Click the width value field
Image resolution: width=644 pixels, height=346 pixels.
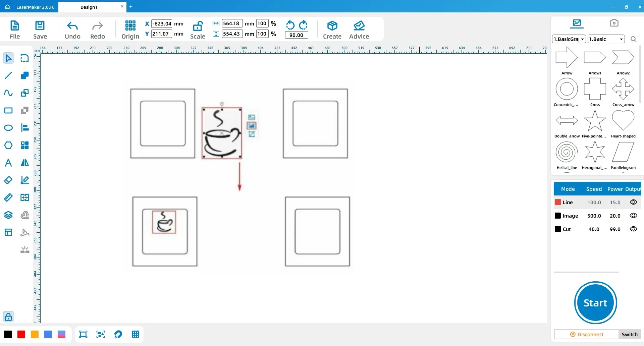tap(232, 23)
